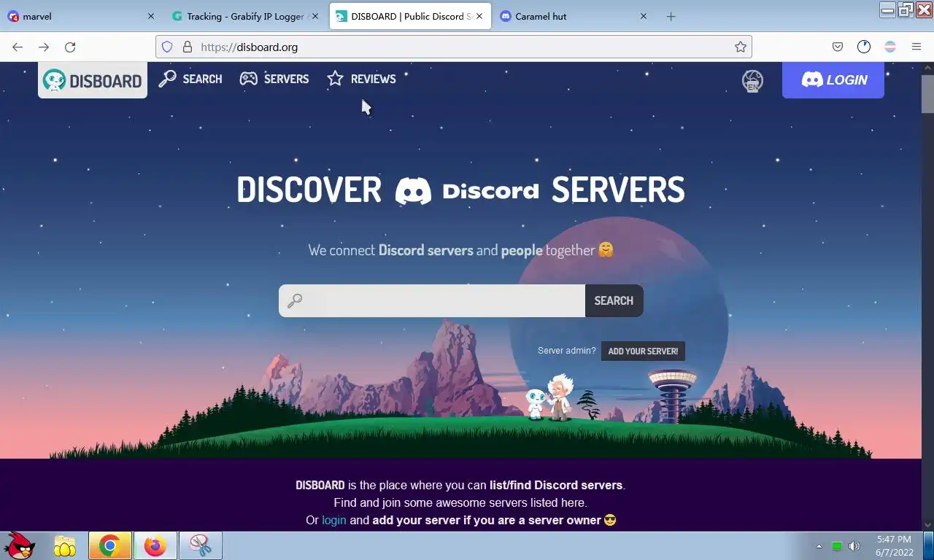Open the REVIEWS nav item
Screen dimensions: 934x560
click(x=361, y=79)
